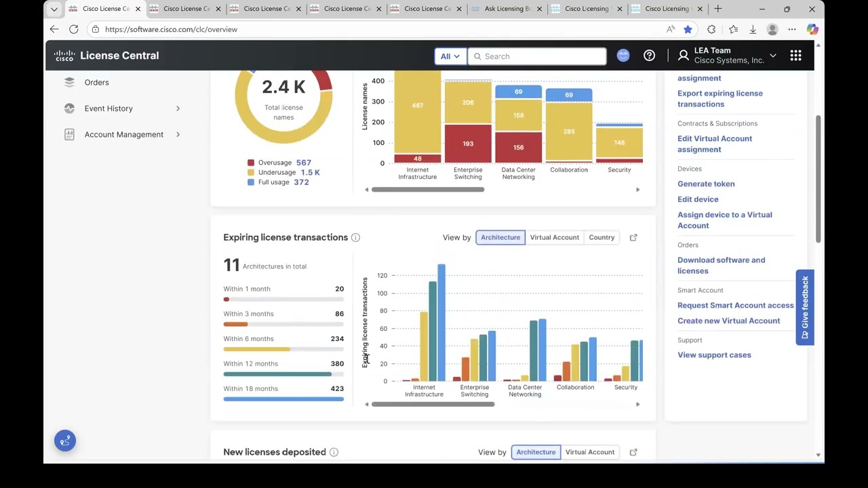Open the All search scope dropdown
The width and height of the screenshot is (868, 488).
click(x=450, y=56)
